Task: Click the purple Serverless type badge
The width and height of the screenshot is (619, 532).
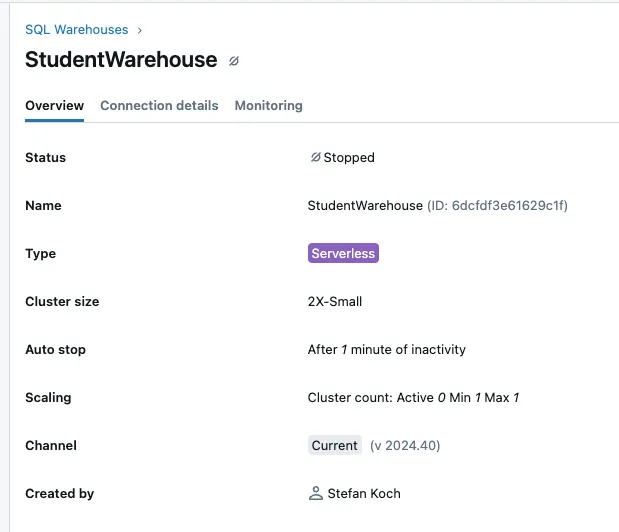Action: (343, 253)
